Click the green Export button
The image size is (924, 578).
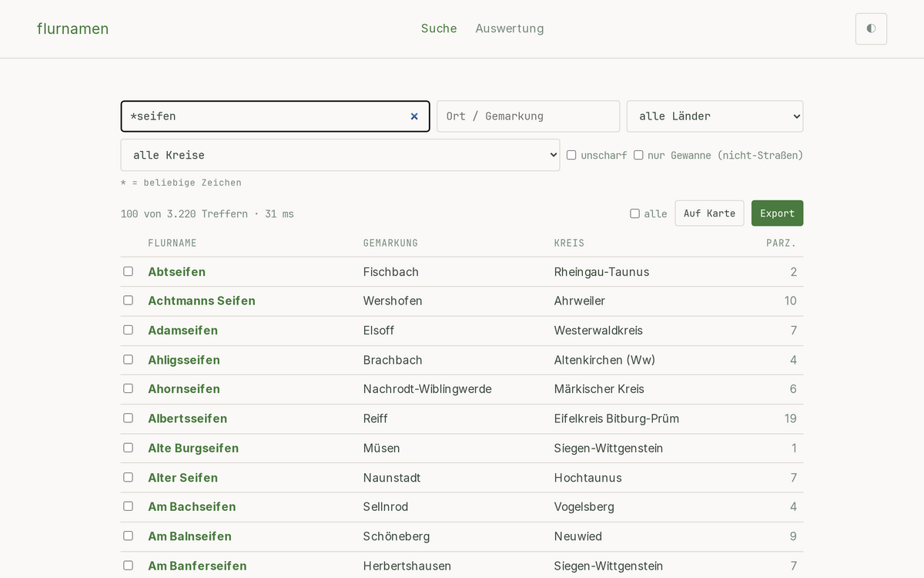[777, 213]
